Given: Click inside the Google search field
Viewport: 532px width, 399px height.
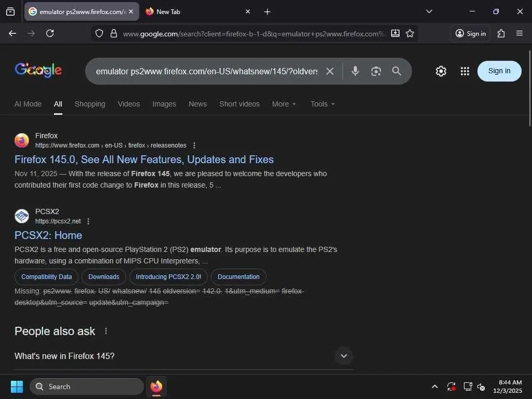Looking at the screenshot, I should (207, 71).
